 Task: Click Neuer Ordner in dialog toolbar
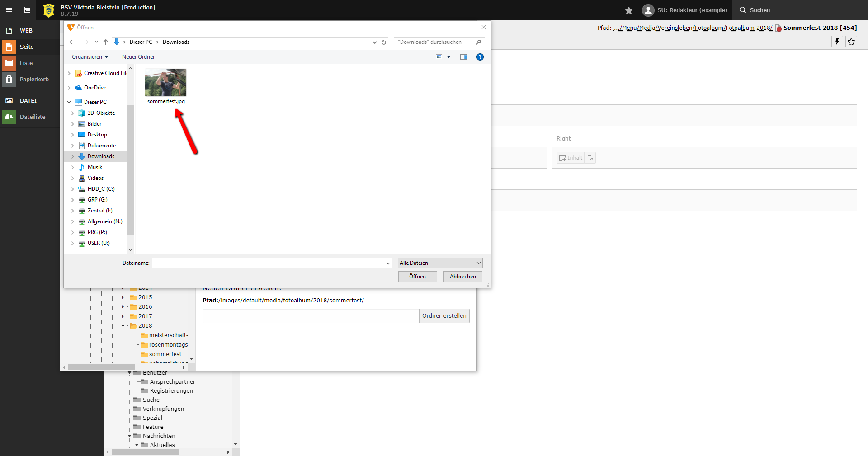click(138, 57)
